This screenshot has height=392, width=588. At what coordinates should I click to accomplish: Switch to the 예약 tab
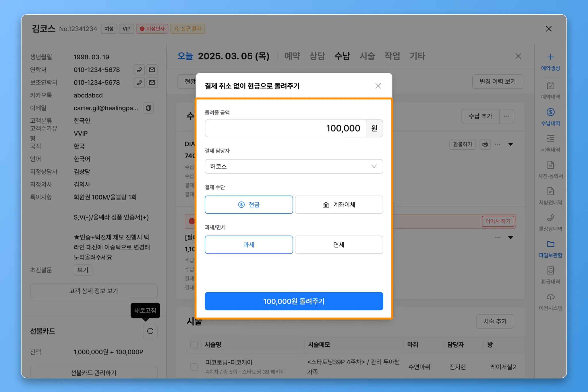click(x=292, y=56)
